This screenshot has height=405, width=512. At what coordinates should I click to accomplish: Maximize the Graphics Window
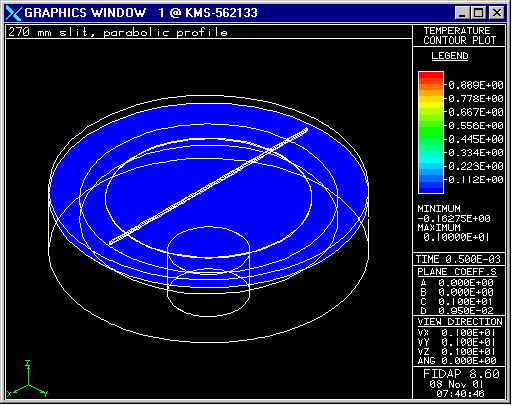[x=479, y=13]
